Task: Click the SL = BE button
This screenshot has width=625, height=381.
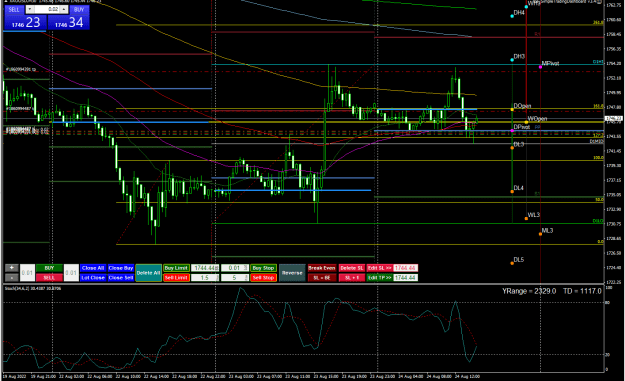Action: (322, 277)
